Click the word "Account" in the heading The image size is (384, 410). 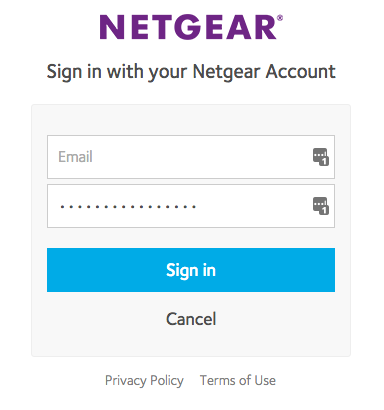coord(301,71)
